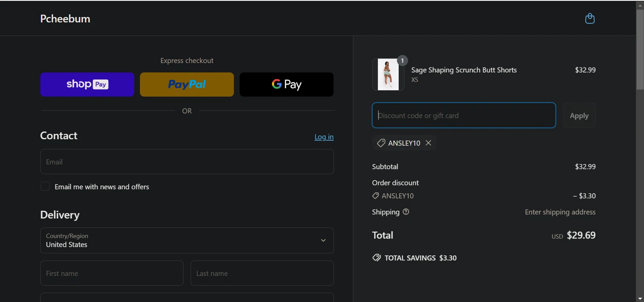Screen dimensions: 644x302
Task: Click the Delivery section heading
Action: click(60, 215)
